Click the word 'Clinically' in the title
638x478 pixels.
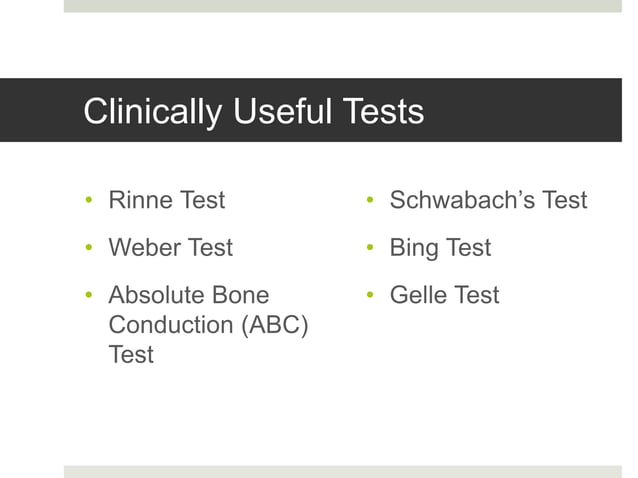(x=153, y=112)
